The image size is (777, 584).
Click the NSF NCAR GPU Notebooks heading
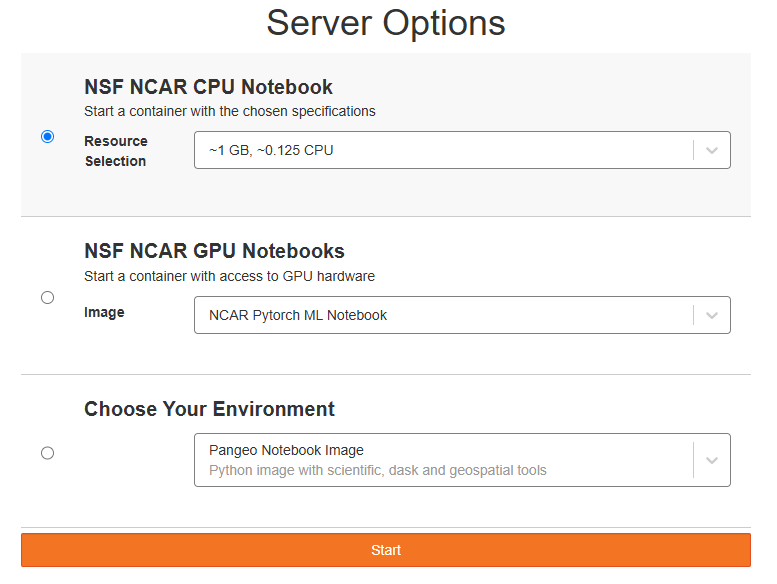click(214, 251)
